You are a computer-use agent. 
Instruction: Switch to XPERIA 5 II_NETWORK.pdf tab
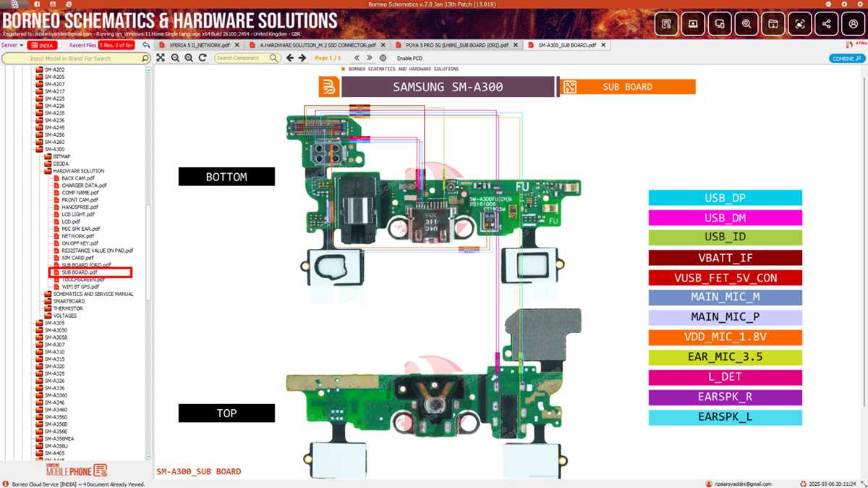point(199,45)
